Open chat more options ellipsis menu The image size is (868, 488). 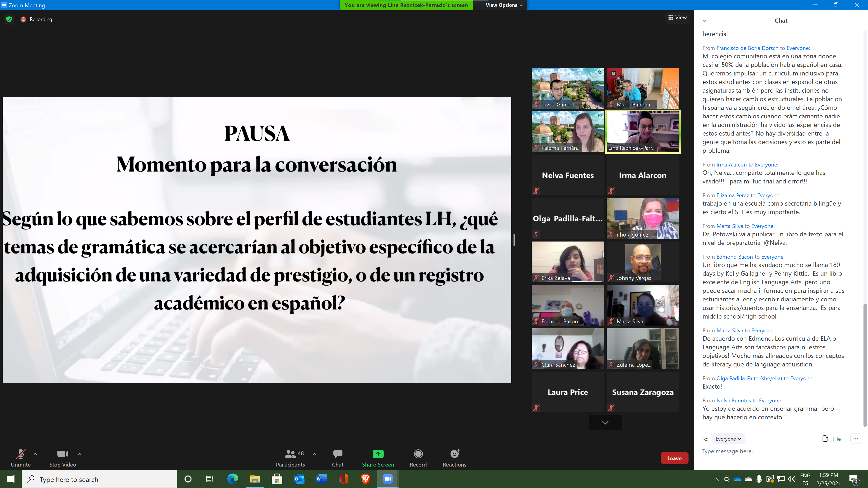(x=856, y=439)
